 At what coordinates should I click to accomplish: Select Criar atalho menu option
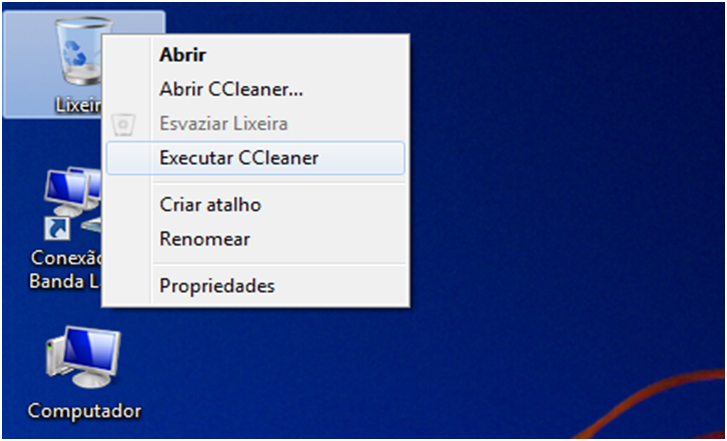[x=255, y=205]
